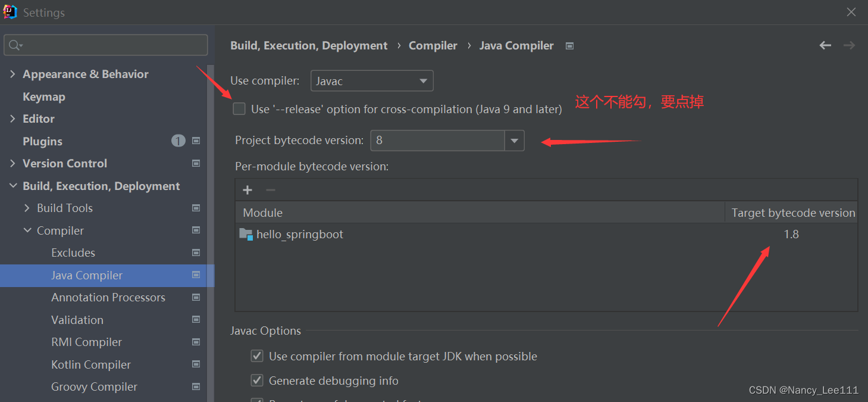868x402 pixels.
Task: Open the Kotlin Compiler settings
Action: pos(90,364)
